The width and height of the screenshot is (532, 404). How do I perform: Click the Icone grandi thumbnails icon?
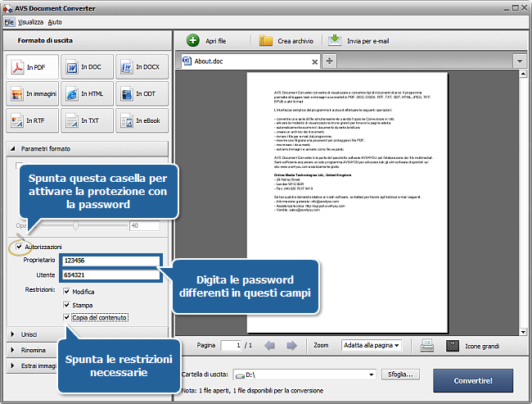coord(453,346)
